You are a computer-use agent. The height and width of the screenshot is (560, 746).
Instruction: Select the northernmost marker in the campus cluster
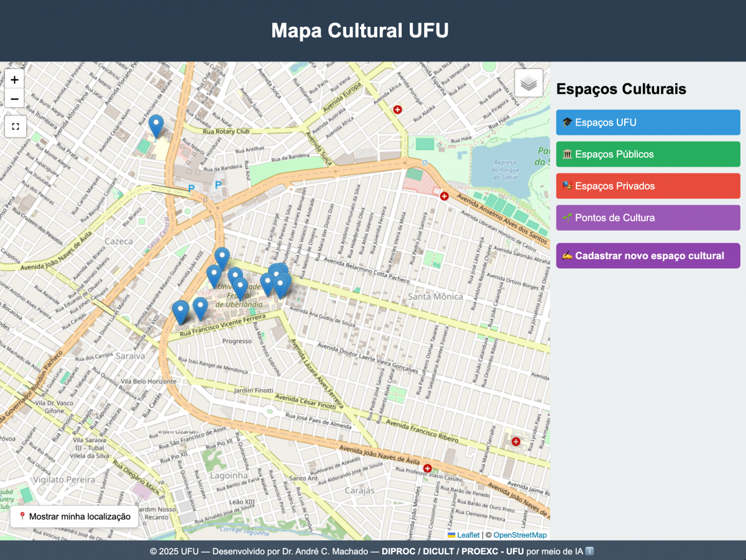(222, 257)
